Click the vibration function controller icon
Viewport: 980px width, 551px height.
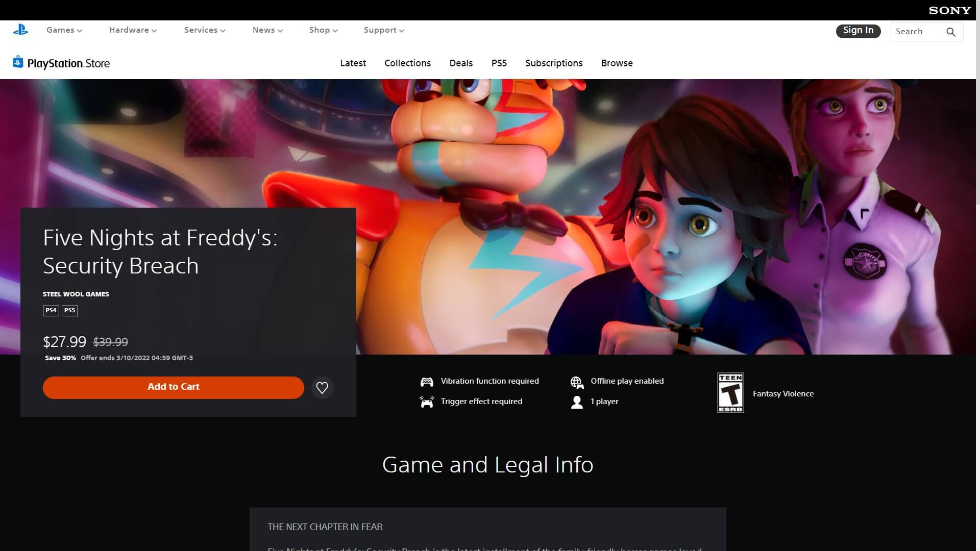(427, 382)
